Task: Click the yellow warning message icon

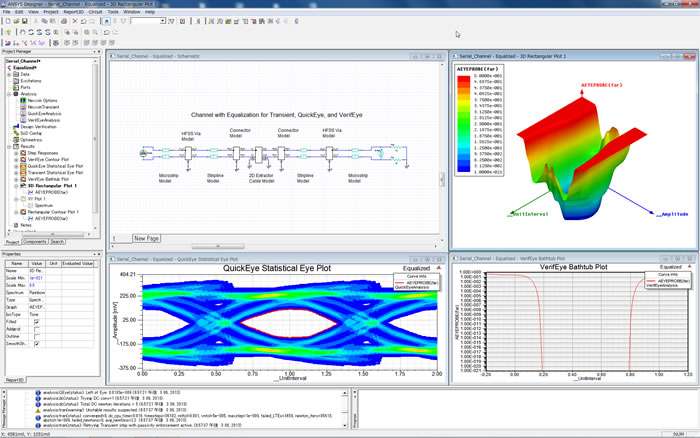Action: pyautogui.click(x=38, y=410)
